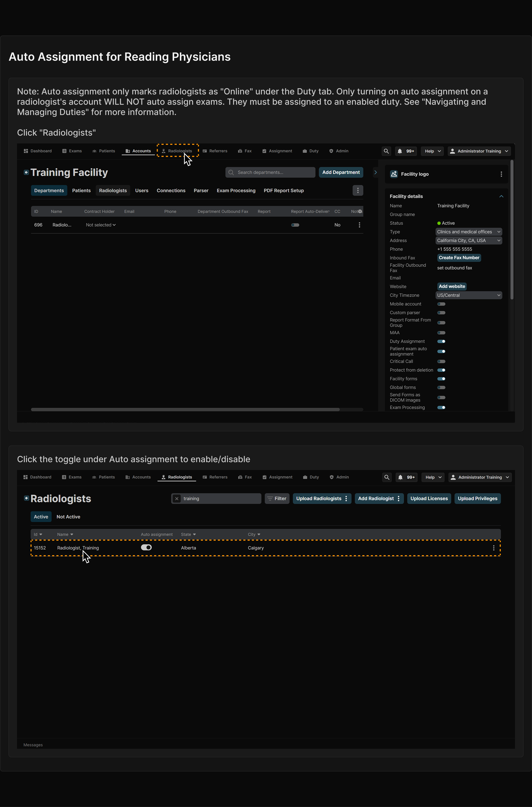This screenshot has width=532, height=807.
Task: Disable the Duty Assignment switch
Action: tap(441, 341)
